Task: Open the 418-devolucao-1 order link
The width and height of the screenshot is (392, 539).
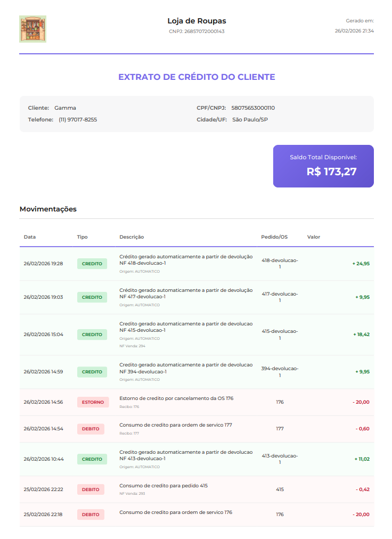Action: [280, 264]
